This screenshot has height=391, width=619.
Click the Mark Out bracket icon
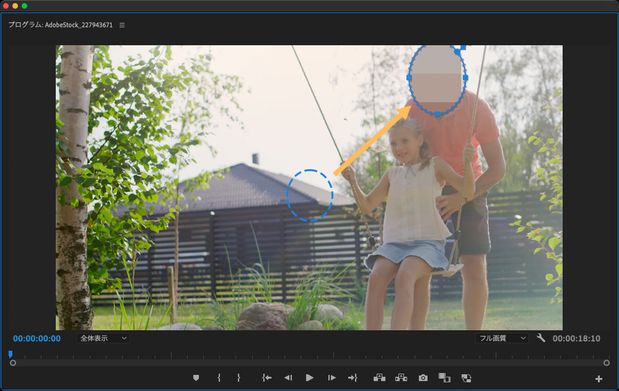238,378
